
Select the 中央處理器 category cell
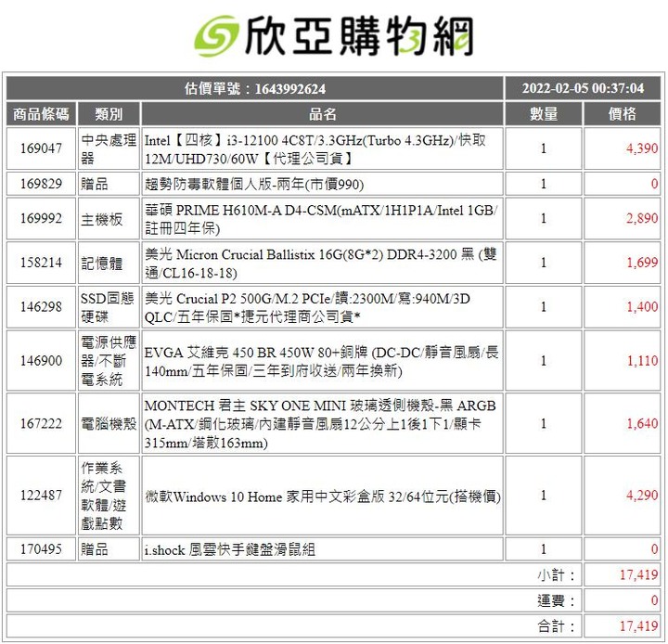(109, 148)
